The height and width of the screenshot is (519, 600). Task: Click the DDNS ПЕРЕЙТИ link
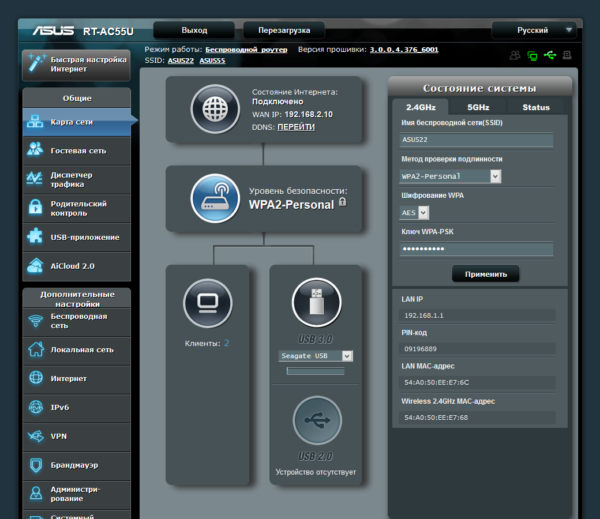[296, 127]
